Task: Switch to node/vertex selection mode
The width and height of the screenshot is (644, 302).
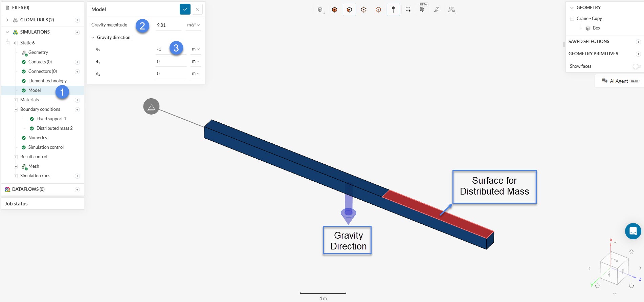Action: 364,9
